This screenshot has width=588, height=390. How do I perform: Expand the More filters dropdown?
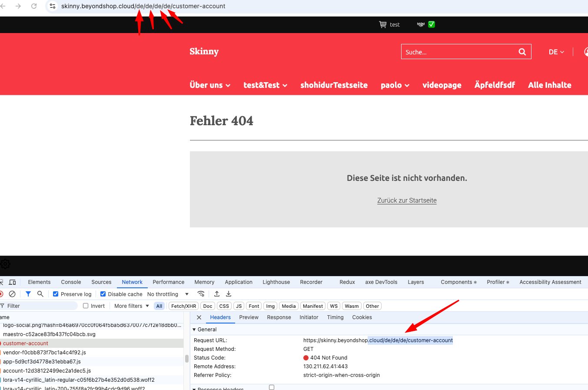[131, 306]
